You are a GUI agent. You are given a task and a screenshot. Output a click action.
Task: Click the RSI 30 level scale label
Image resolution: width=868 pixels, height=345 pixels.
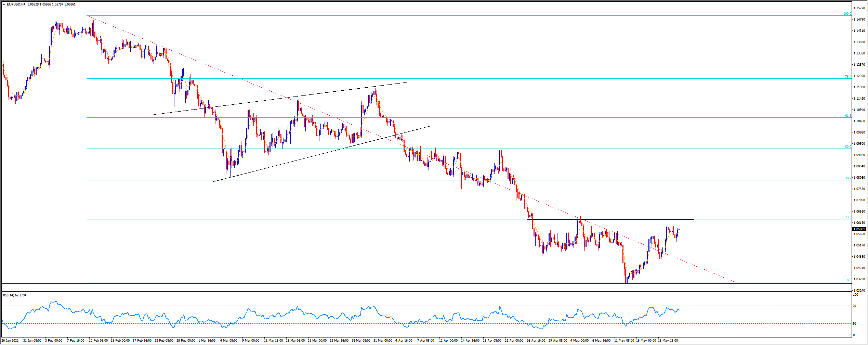(x=855, y=323)
